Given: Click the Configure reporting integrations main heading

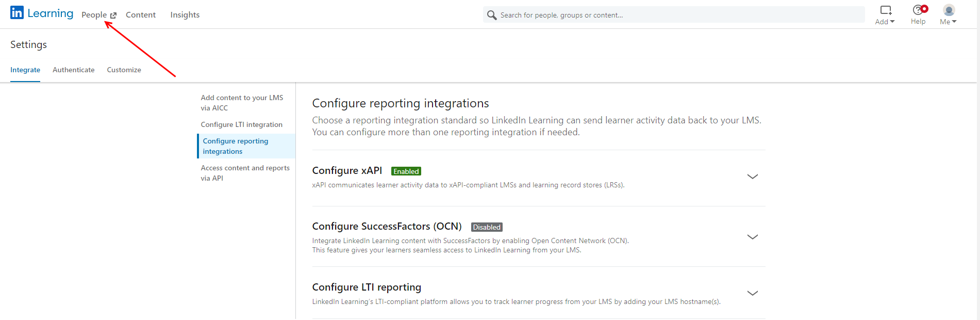Looking at the screenshot, I should pyautogui.click(x=401, y=104).
